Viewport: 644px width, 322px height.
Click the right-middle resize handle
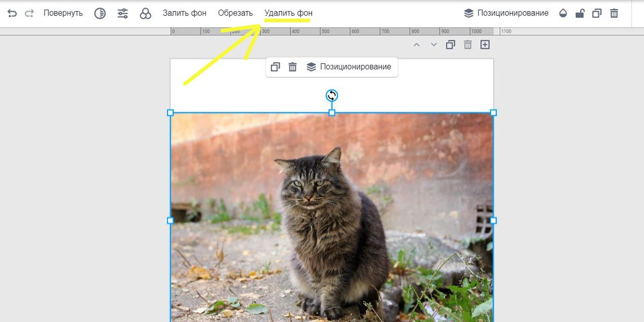pos(493,221)
